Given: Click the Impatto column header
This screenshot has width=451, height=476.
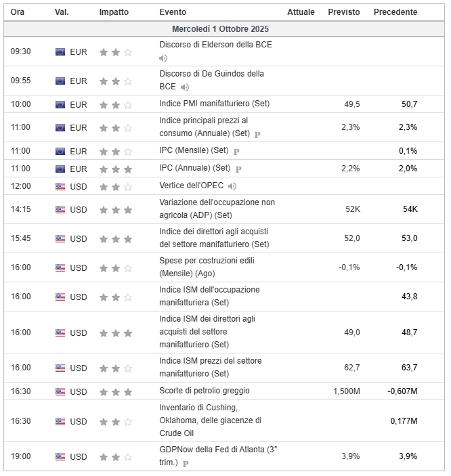Looking at the screenshot, I should (112, 12).
